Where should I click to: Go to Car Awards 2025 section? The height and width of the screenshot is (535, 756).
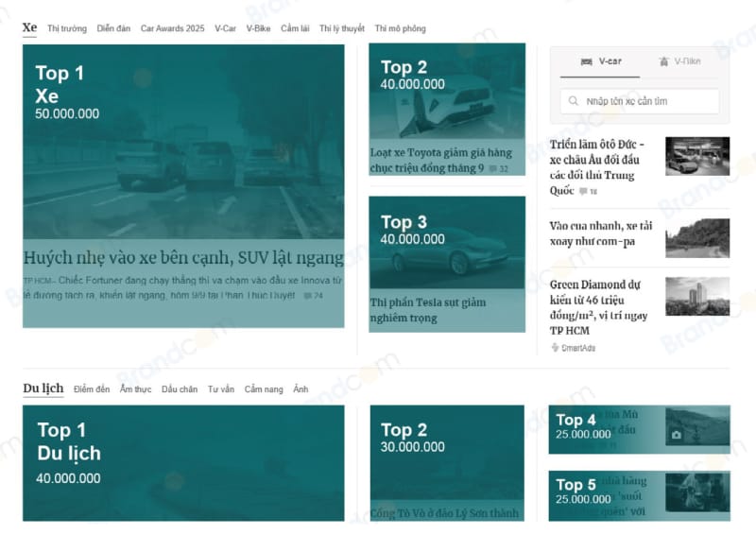point(172,28)
